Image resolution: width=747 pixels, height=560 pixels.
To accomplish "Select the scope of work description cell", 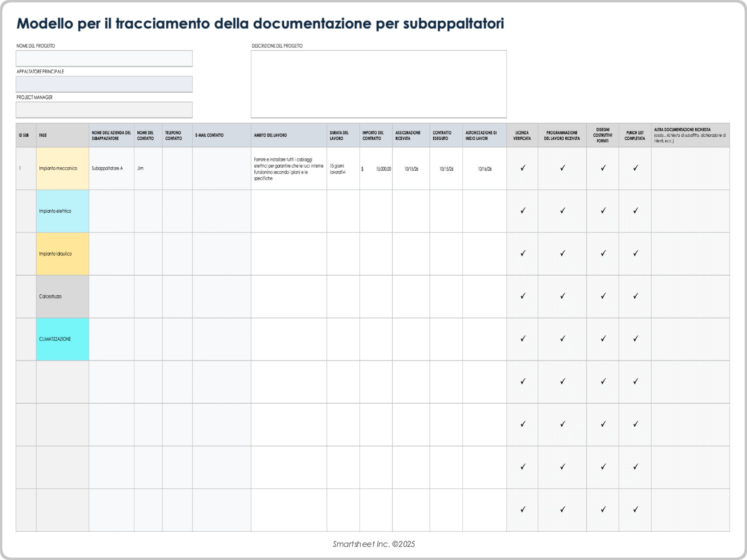I will click(289, 168).
